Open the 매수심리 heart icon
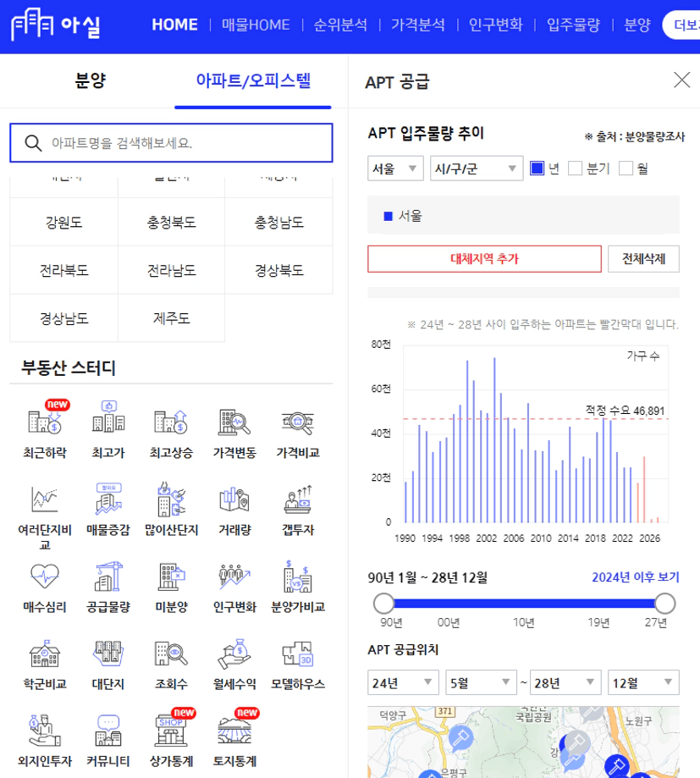This screenshot has height=778, width=700. click(x=45, y=577)
